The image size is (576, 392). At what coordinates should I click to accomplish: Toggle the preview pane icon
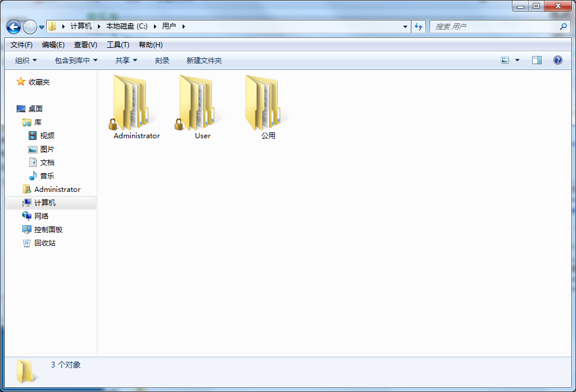pos(536,60)
